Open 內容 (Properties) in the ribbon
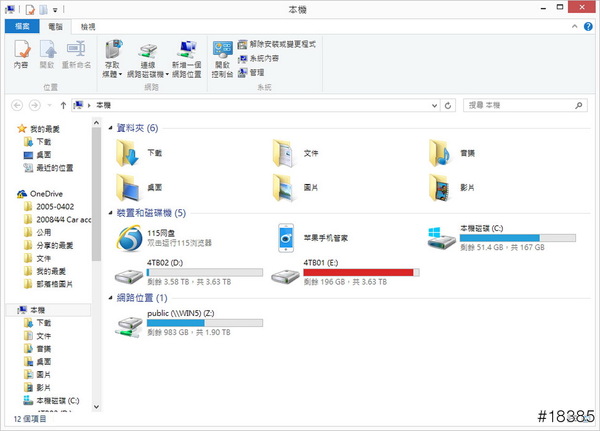This screenshot has height=431, width=600. pyautogui.click(x=21, y=54)
